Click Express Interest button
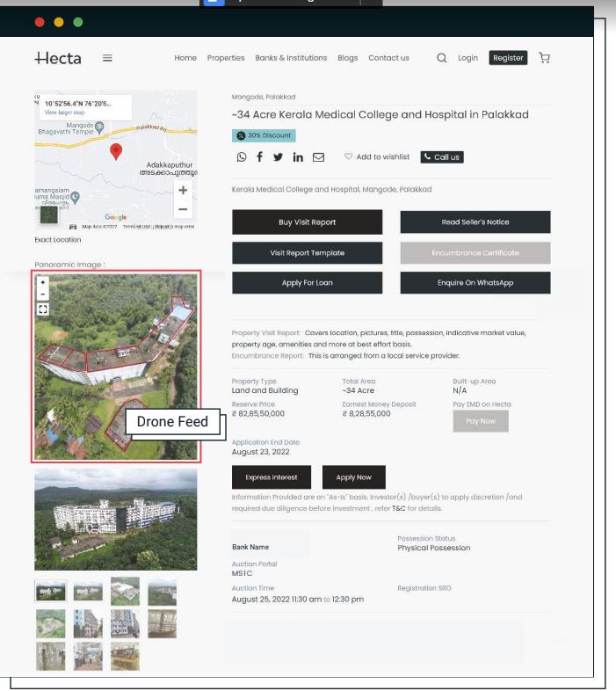The height and width of the screenshot is (691, 616). coord(272,477)
